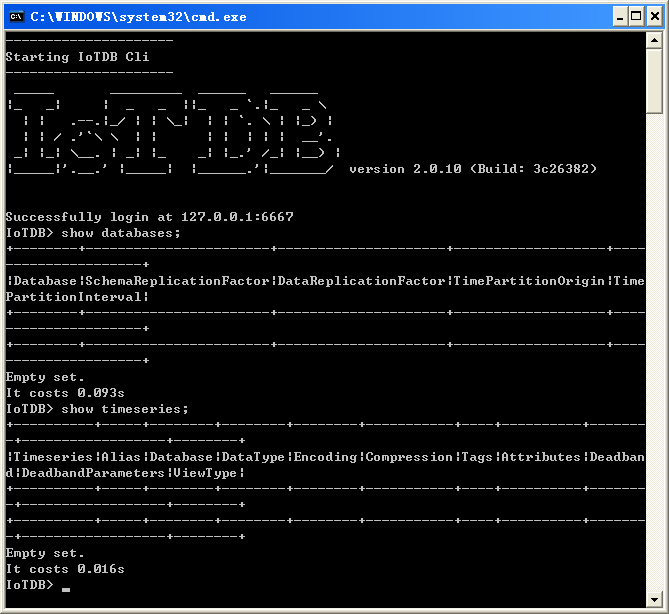Click the SchemaReplicationFactor column header
669x614 pixels.
point(177,281)
